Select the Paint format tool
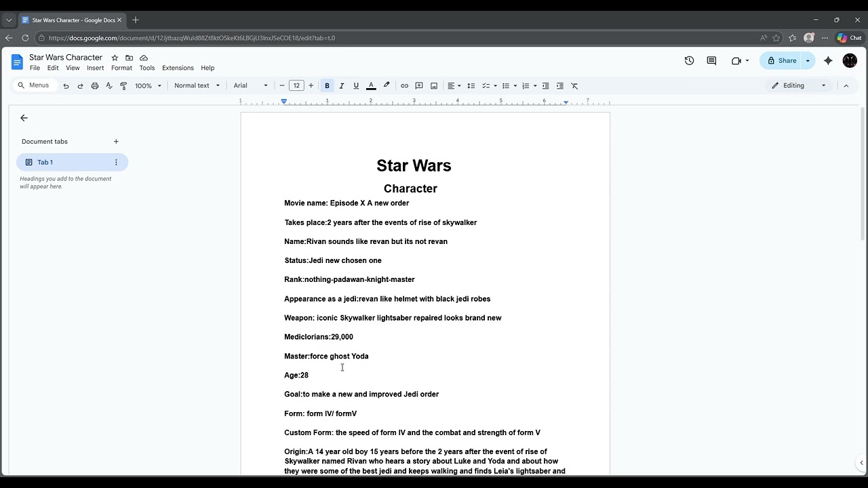This screenshot has width=868, height=488. tap(123, 86)
